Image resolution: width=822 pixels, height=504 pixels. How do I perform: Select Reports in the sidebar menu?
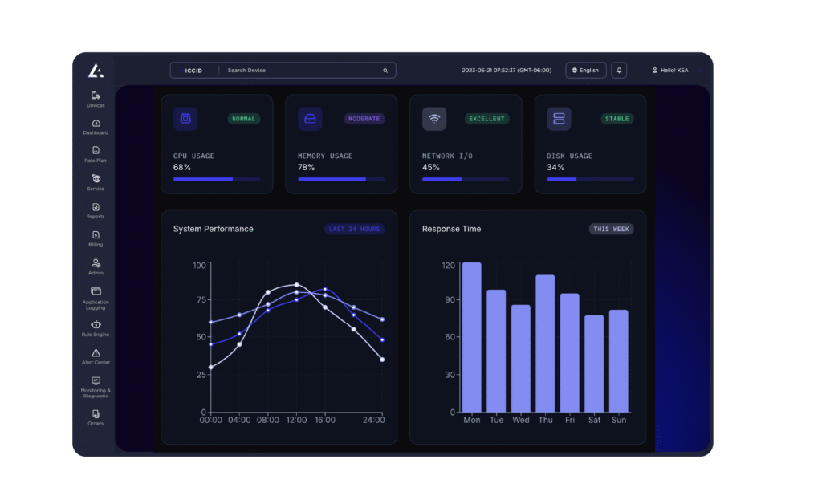pos(96,208)
